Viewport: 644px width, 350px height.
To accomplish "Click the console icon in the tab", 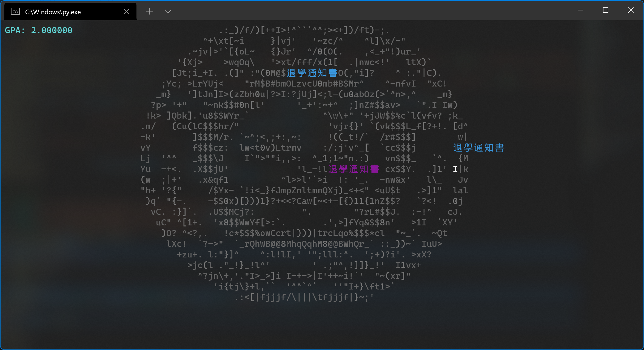I will pyautogui.click(x=15, y=12).
